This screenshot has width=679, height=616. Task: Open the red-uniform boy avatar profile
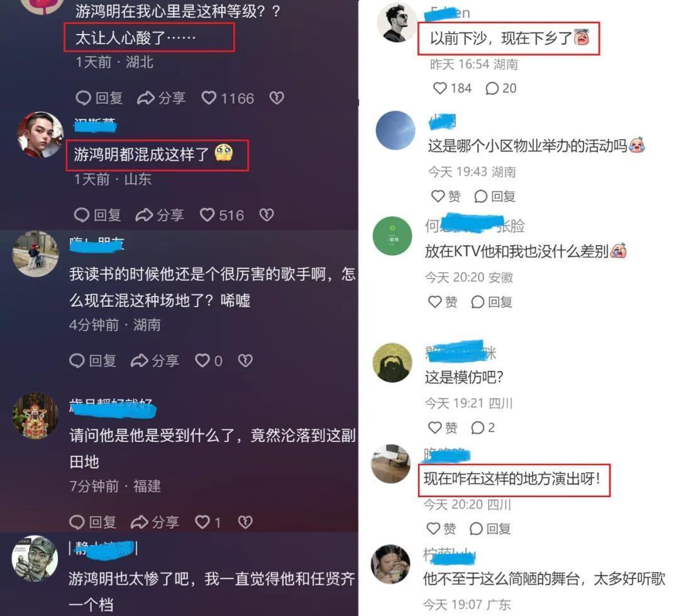pos(40,135)
